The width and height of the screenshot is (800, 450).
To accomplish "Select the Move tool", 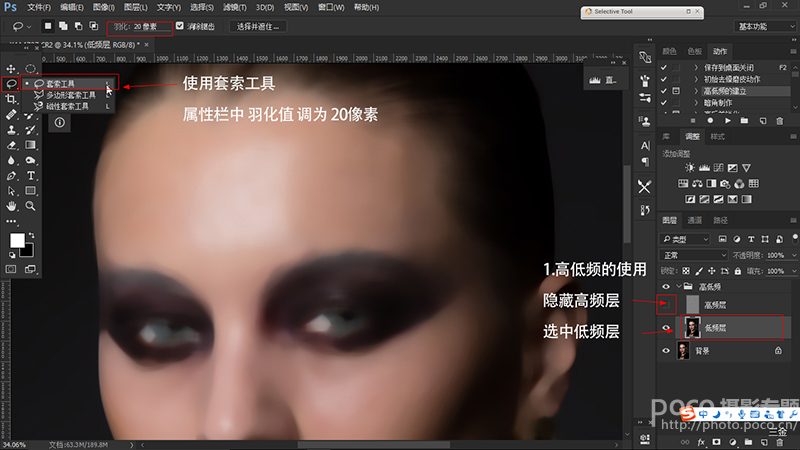I will 11,68.
